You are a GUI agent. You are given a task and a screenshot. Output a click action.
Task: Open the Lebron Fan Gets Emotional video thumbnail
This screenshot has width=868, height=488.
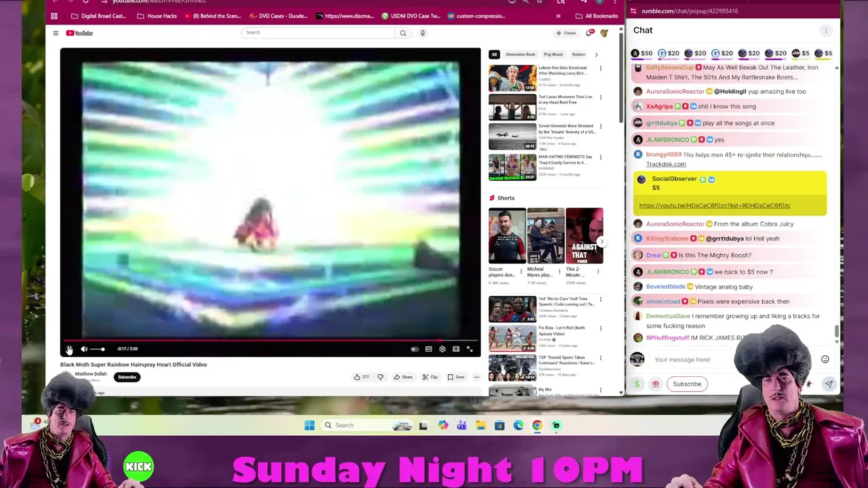(512, 78)
